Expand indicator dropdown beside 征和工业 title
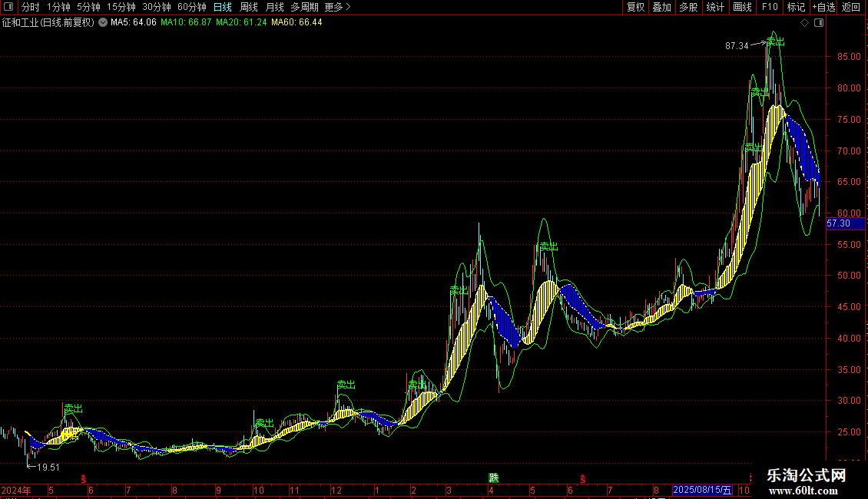 (x=103, y=22)
